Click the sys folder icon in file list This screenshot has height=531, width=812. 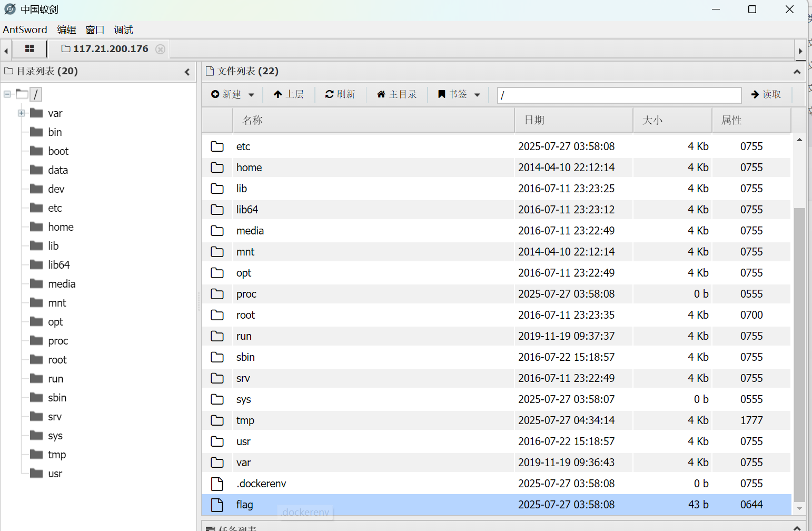click(217, 399)
